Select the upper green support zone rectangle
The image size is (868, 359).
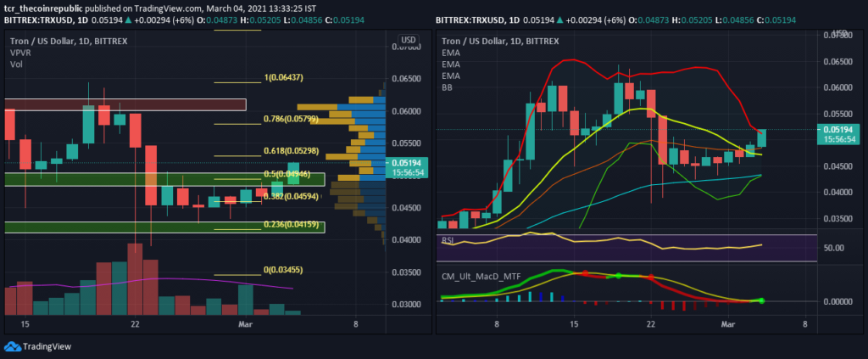[x=164, y=179]
